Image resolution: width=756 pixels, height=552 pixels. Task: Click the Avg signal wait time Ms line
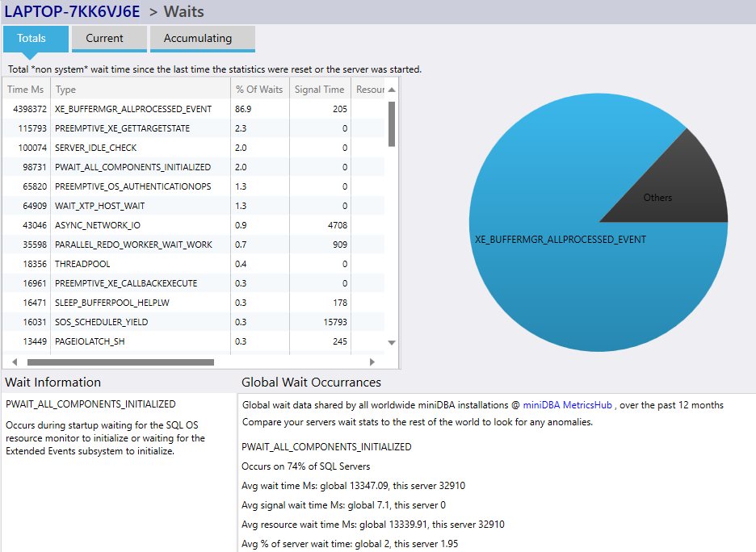(343, 505)
